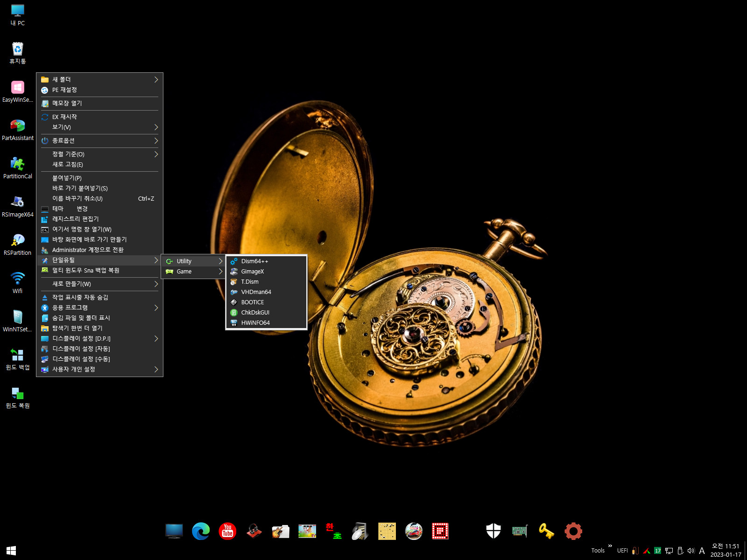The image size is (747, 560).
Task: Launch GimageX from the Utility submenu
Action: (266, 272)
